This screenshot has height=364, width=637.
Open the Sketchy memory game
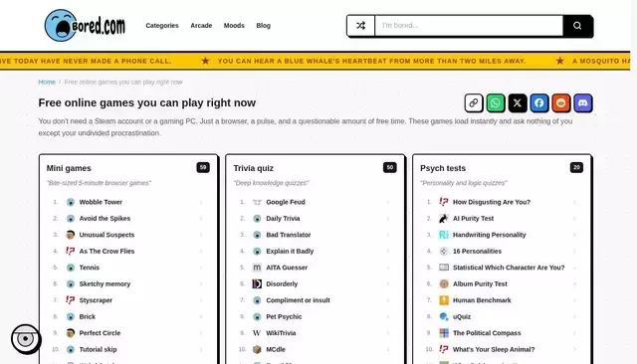pyautogui.click(x=105, y=284)
